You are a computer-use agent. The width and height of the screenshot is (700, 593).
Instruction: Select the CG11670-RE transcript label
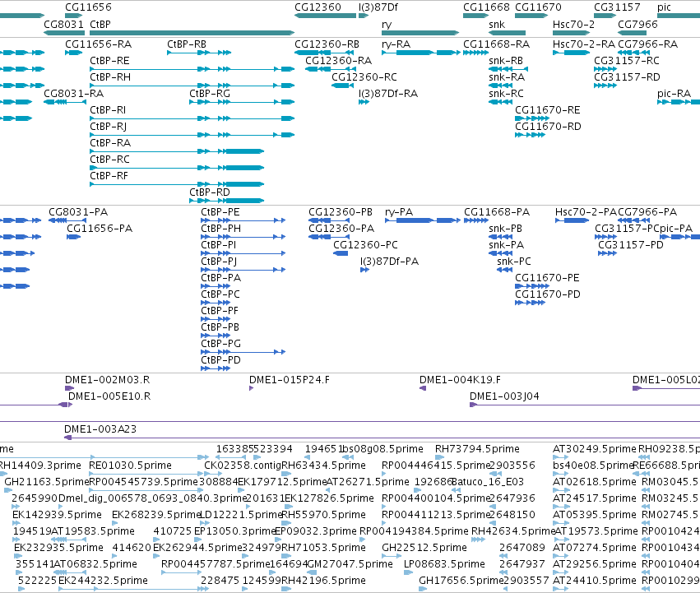point(548,110)
